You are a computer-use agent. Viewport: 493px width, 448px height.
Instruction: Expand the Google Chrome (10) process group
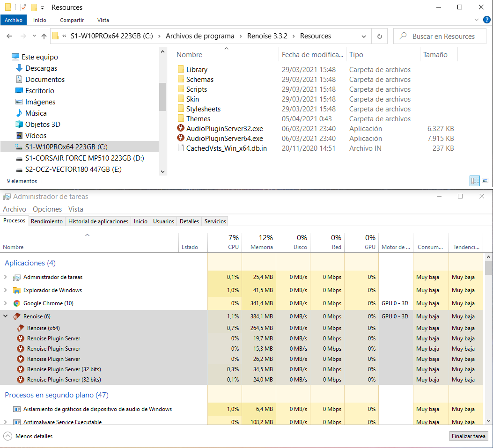[x=5, y=303]
